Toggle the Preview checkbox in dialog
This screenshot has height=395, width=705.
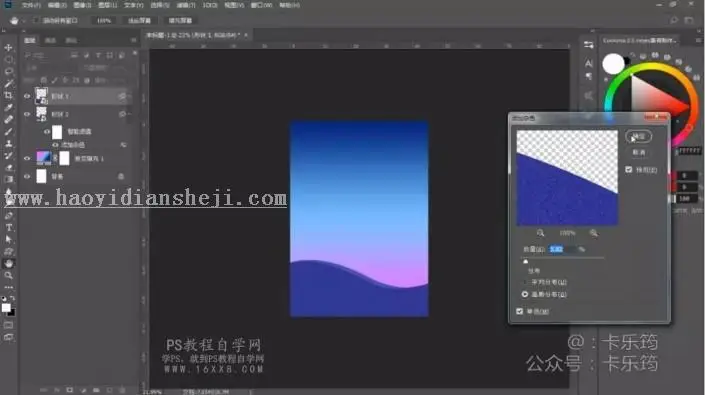(629, 169)
